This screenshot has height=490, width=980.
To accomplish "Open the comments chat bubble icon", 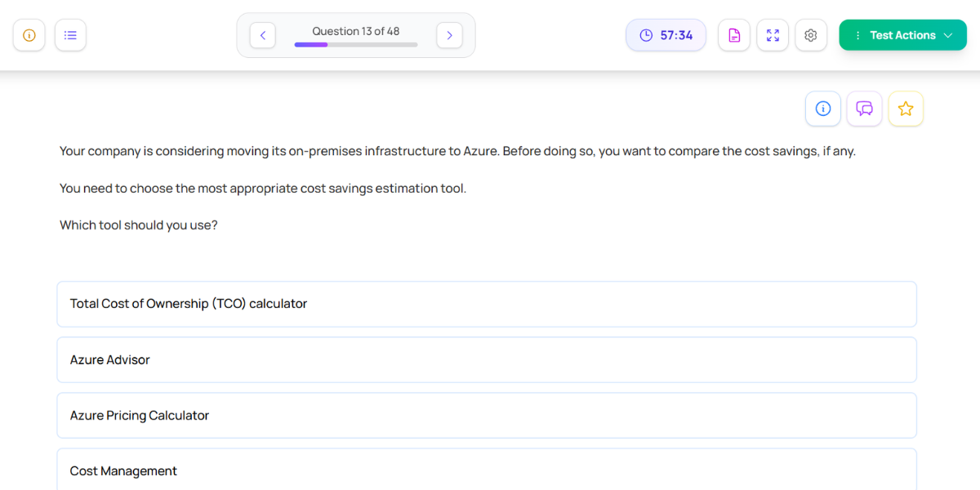I will 864,109.
